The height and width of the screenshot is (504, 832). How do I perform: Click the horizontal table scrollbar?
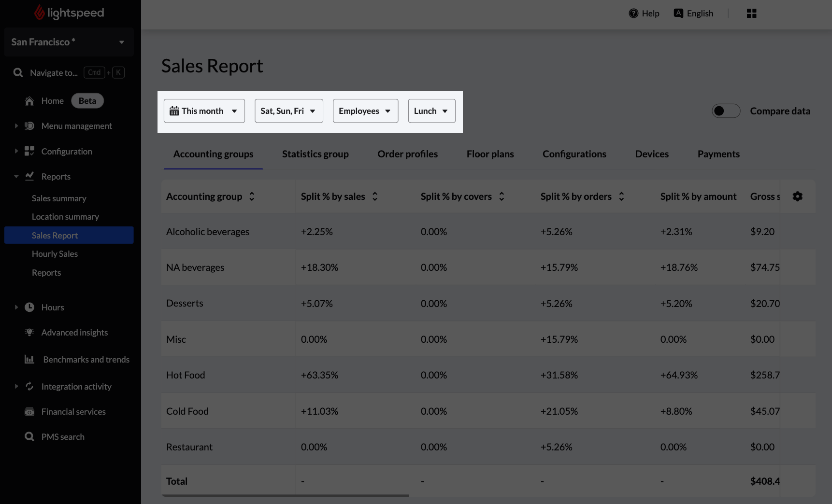(x=286, y=495)
